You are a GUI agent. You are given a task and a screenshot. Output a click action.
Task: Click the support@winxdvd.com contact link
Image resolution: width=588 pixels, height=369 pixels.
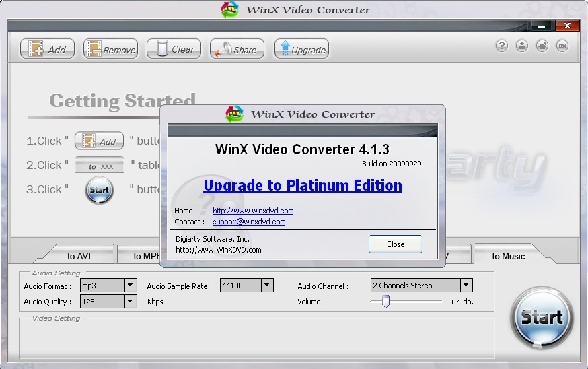point(249,222)
